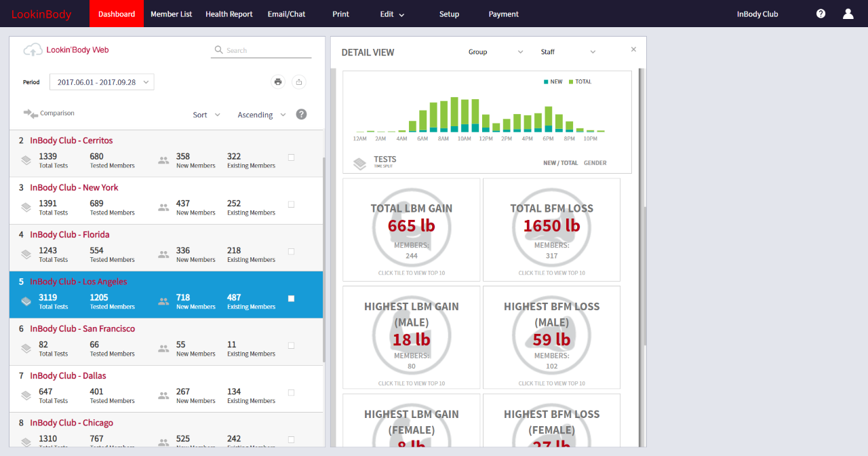Image resolution: width=868 pixels, height=456 pixels.
Task: Open the Ascending order dropdown
Action: (x=262, y=115)
